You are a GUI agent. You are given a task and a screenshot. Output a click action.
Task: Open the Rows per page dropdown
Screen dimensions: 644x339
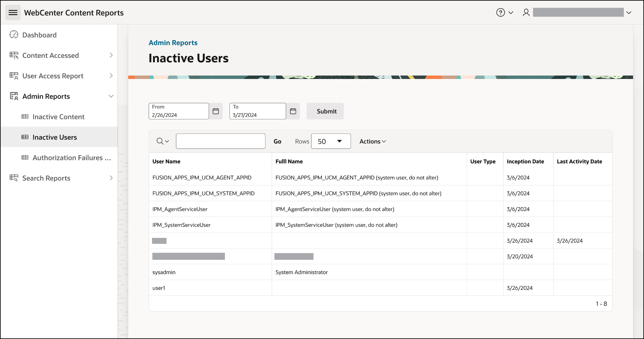331,141
